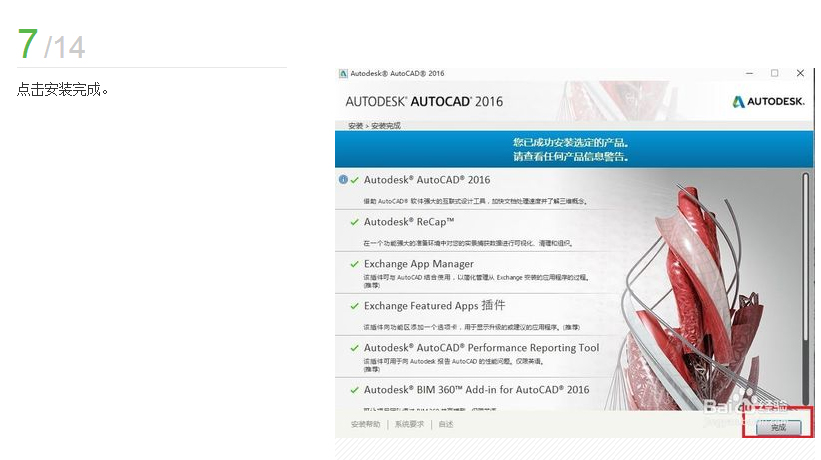
Task: Click the 完成 finish button
Action: pyautogui.click(x=778, y=427)
